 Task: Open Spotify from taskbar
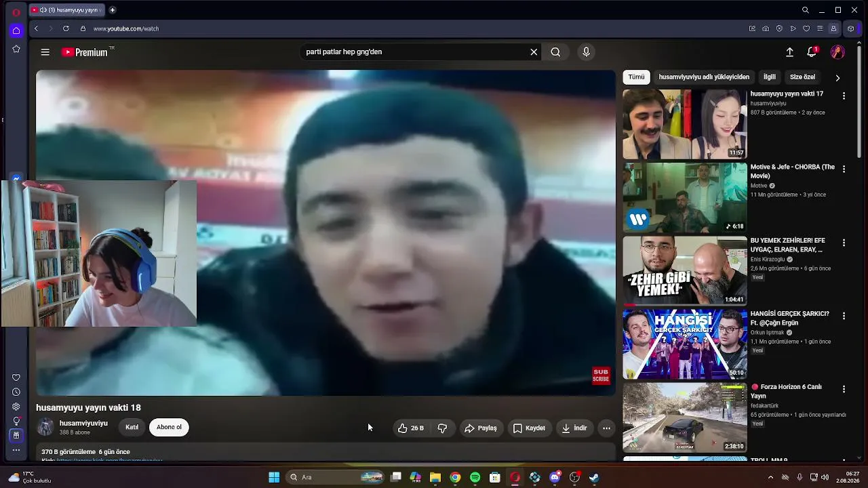475,477
